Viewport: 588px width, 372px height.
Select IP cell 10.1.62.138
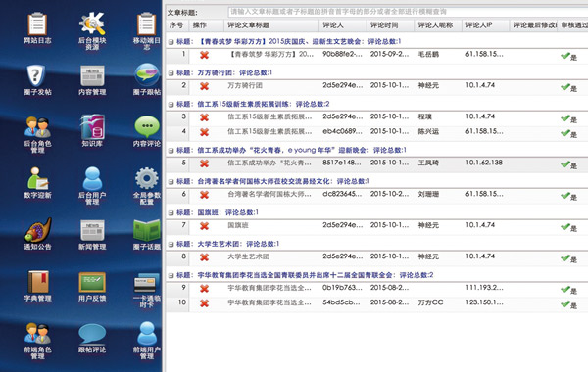pyautogui.click(x=484, y=163)
